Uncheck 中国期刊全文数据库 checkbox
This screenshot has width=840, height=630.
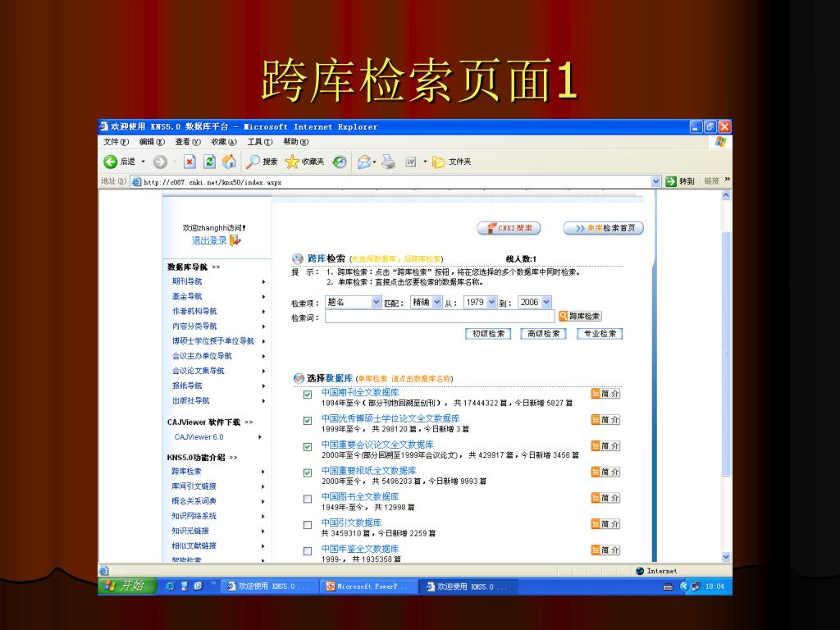(308, 395)
